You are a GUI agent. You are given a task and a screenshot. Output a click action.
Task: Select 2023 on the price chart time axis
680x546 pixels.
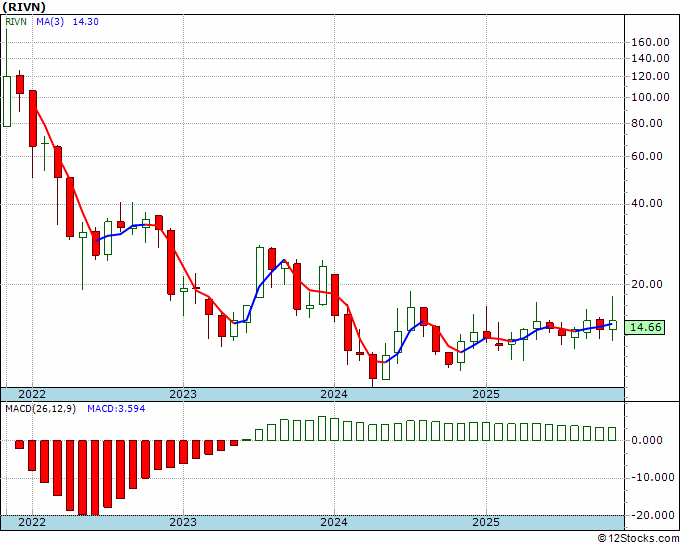click(x=183, y=394)
